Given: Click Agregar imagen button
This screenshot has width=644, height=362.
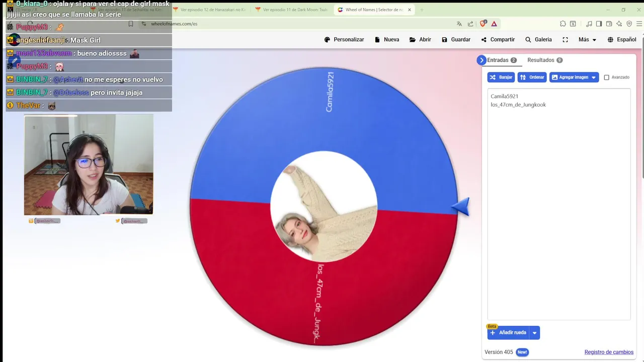Looking at the screenshot, I should pos(570,77).
